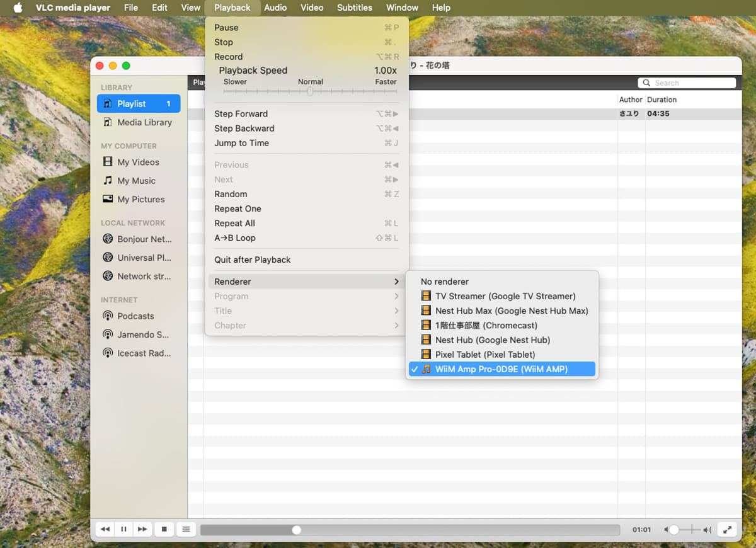Open the Subtitles menu
This screenshot has height=548, width=756.
pyautogui.click(x=354, y=8)
